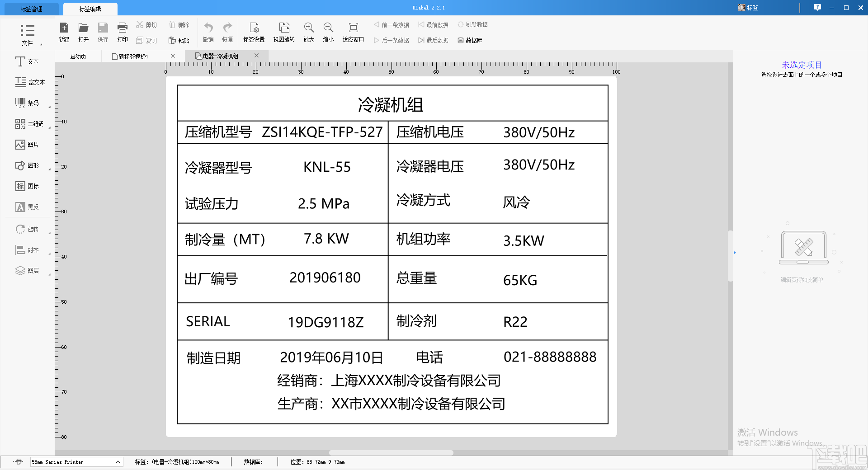Open the 图片 image tool
This screenshot has height=470, width=868.
27,144
